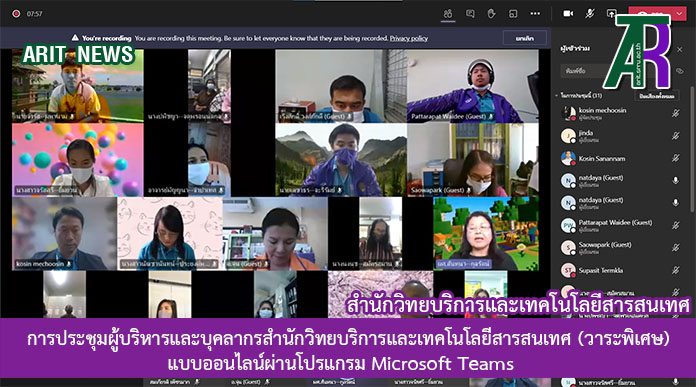The image size is (696, 387).
Task: Click the 07:57 meeting timer
Action: [34, 14]
